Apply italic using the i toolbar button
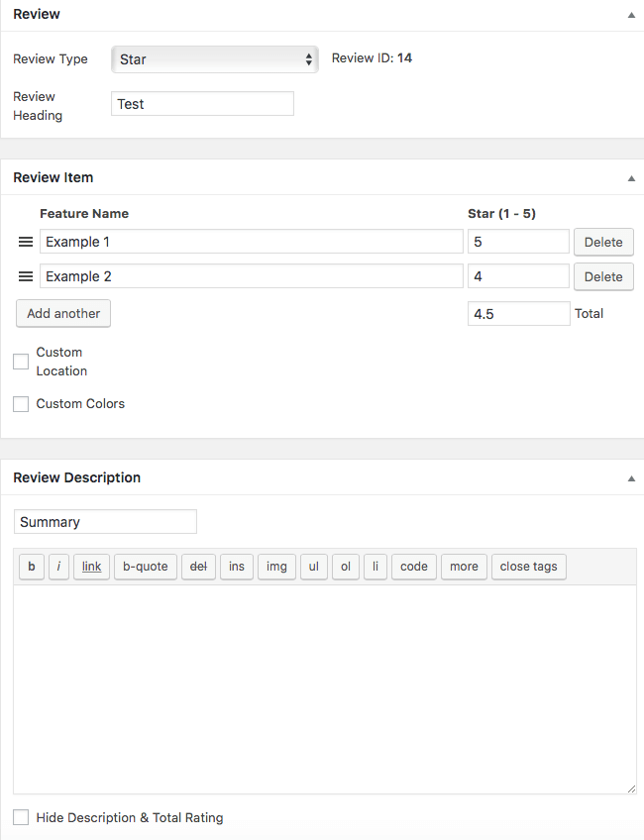The height and width of the screenshot is (840, 644). (58, 567)
